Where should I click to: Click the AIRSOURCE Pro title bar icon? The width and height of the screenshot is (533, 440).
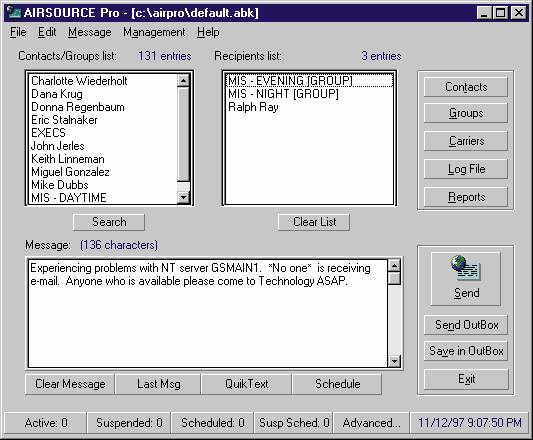pos(14,13)
